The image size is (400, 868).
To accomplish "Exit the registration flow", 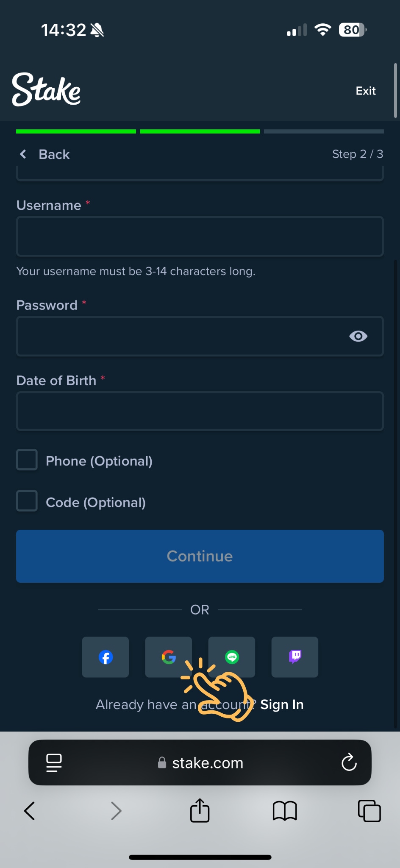I will point(365,90).
